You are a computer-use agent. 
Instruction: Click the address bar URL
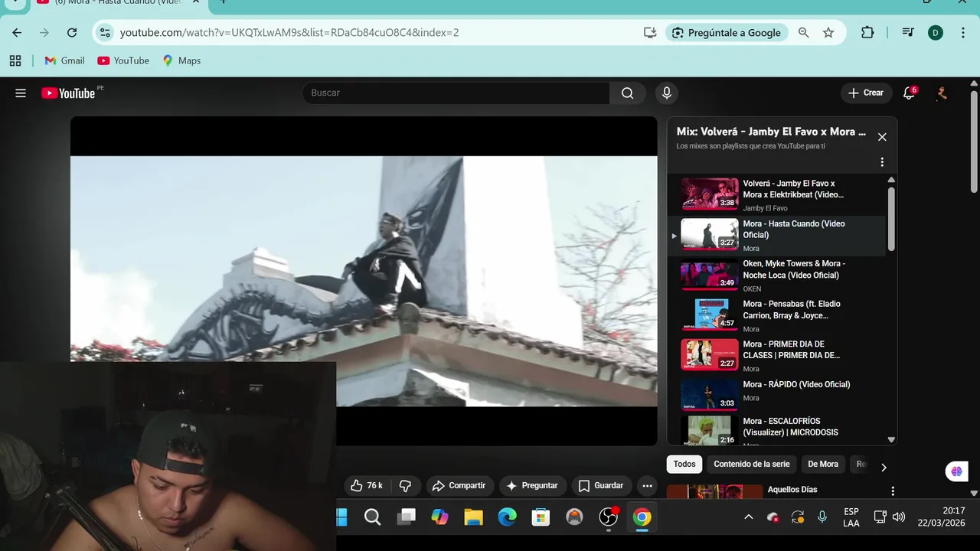289,33
